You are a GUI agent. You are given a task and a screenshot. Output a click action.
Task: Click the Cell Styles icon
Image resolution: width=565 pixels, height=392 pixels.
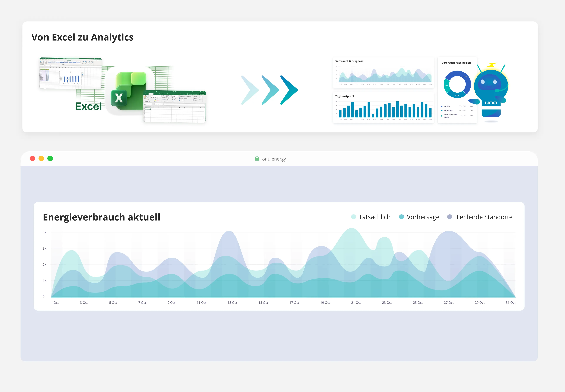click(x=183, y=100)
